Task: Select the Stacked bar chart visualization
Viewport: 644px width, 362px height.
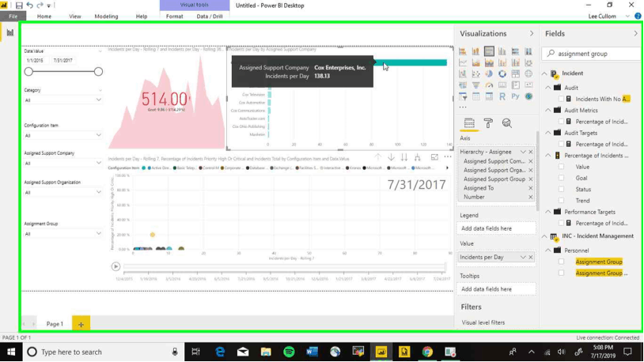Action: coord(463,51)
